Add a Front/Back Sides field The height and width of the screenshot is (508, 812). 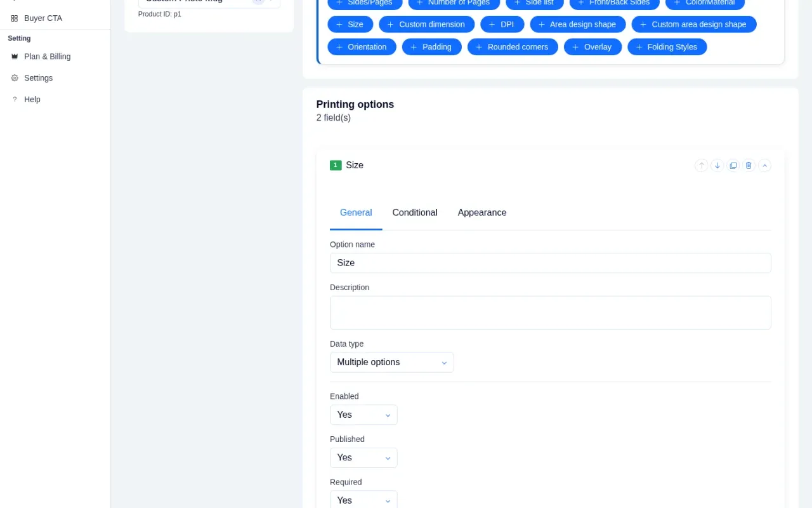(x=614, y=3)
